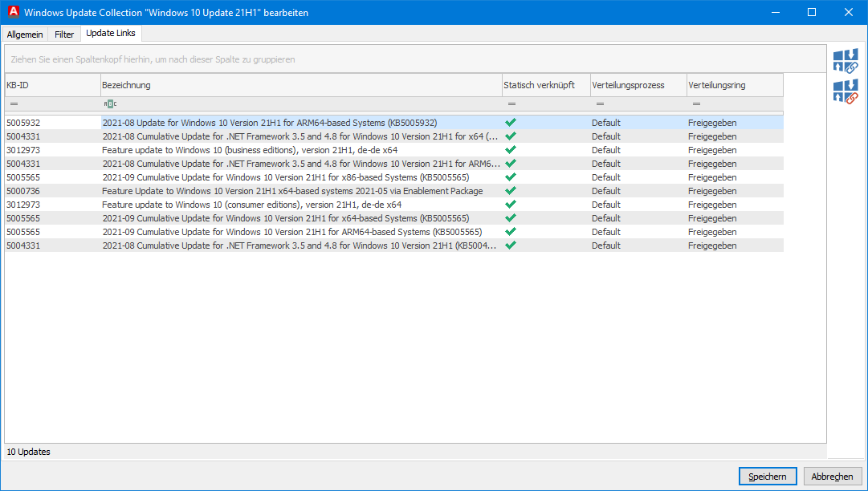Click the Verteilungsring column header
The height and width of the screenshot is (491, 868).
point(735,85)
